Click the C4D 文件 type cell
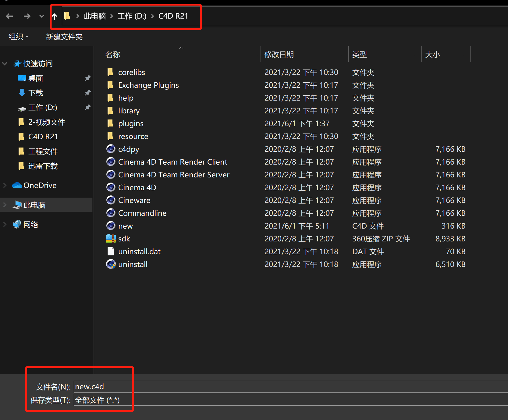Viewport: 508px width, 420px height. [368, 226]
